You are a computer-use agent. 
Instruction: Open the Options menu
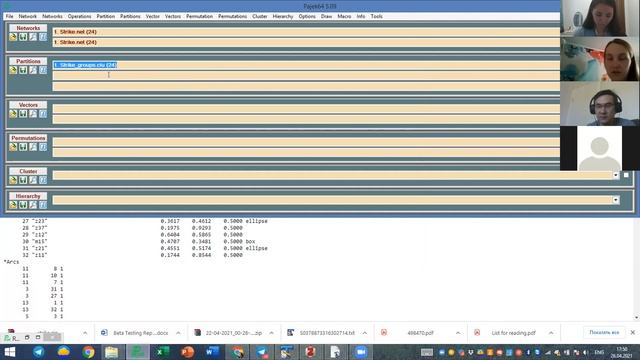(x=307, y=16)
